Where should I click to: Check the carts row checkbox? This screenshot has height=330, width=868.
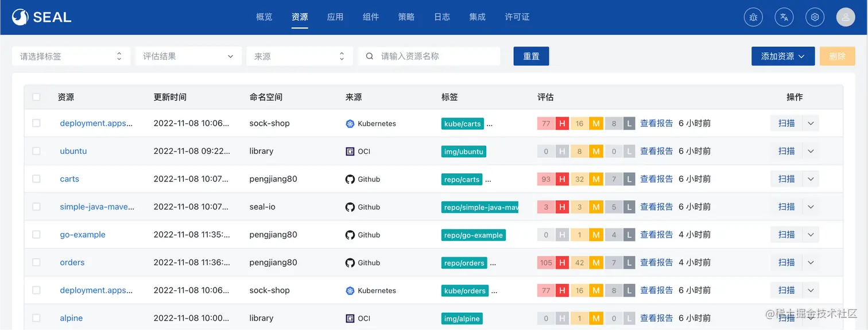(36, 179)
